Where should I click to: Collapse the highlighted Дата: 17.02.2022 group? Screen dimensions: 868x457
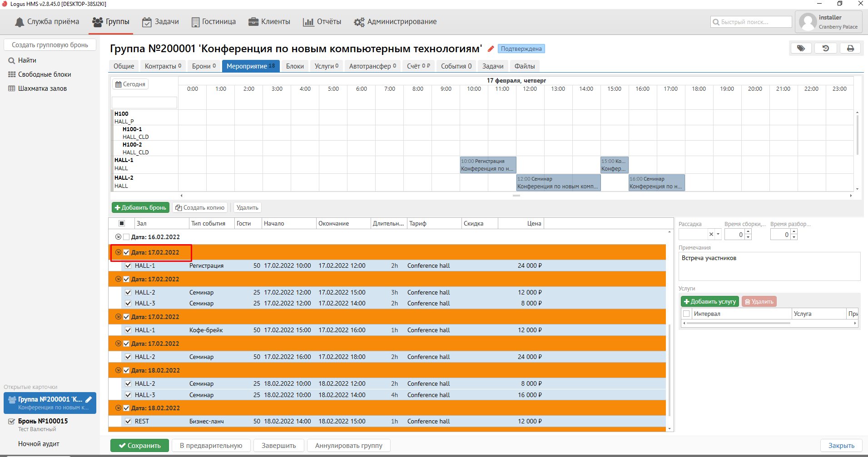pos(118,252)
